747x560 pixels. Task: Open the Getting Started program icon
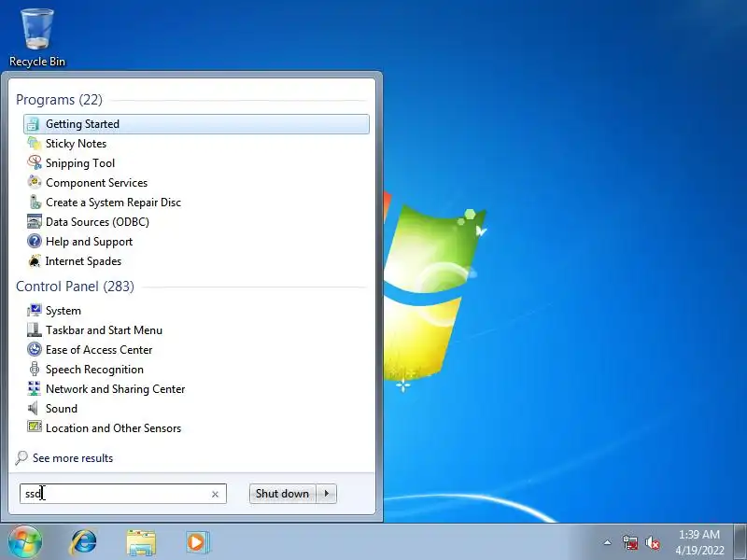click(x=34, y=124)
